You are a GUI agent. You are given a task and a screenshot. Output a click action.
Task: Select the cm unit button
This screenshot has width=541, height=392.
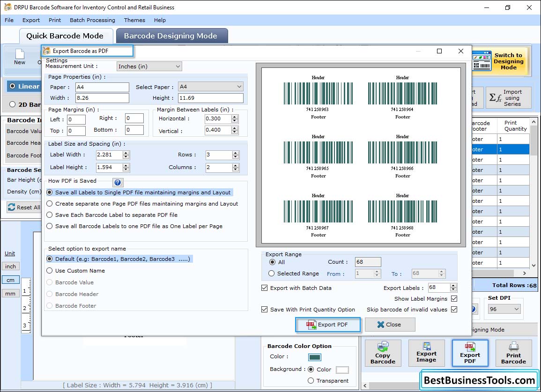10,280
